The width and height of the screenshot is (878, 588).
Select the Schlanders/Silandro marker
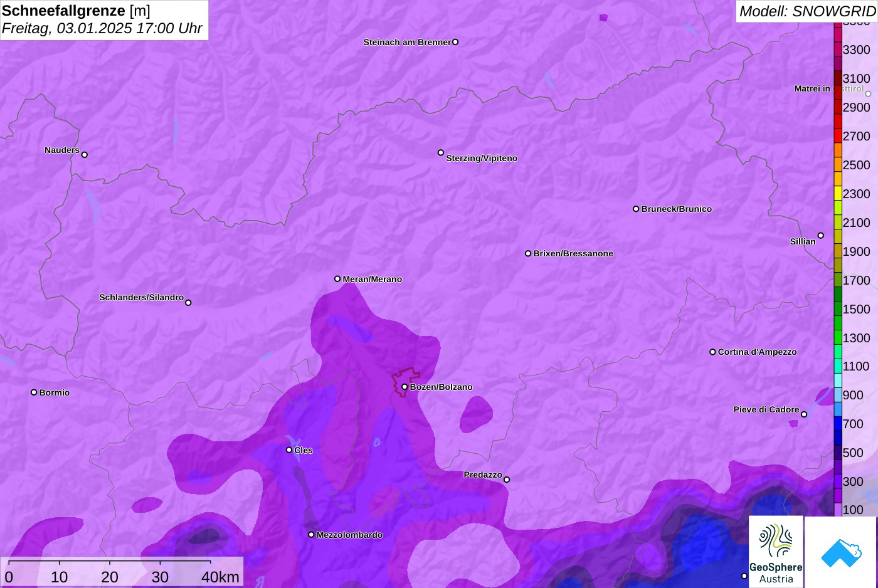coord(188,303)
